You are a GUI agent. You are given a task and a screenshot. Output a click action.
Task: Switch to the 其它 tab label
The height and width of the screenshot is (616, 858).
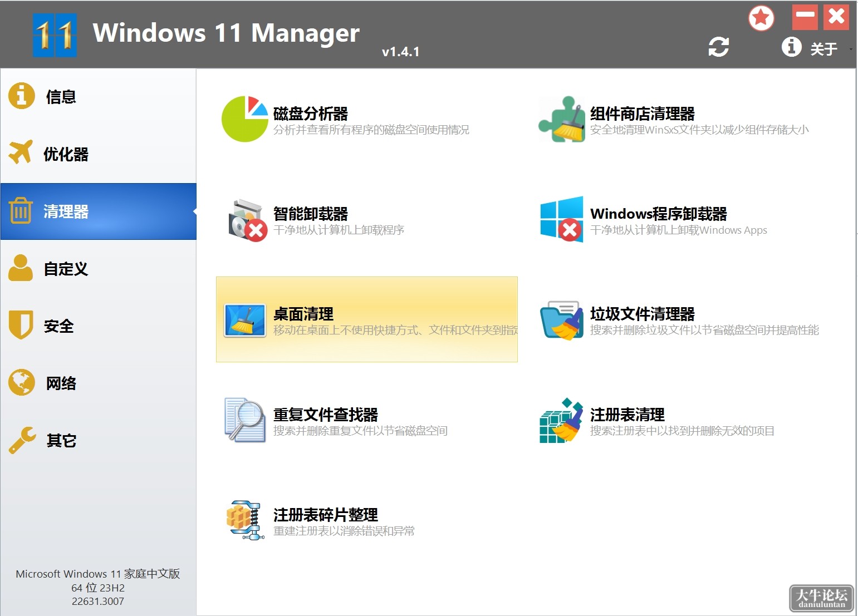61,441
